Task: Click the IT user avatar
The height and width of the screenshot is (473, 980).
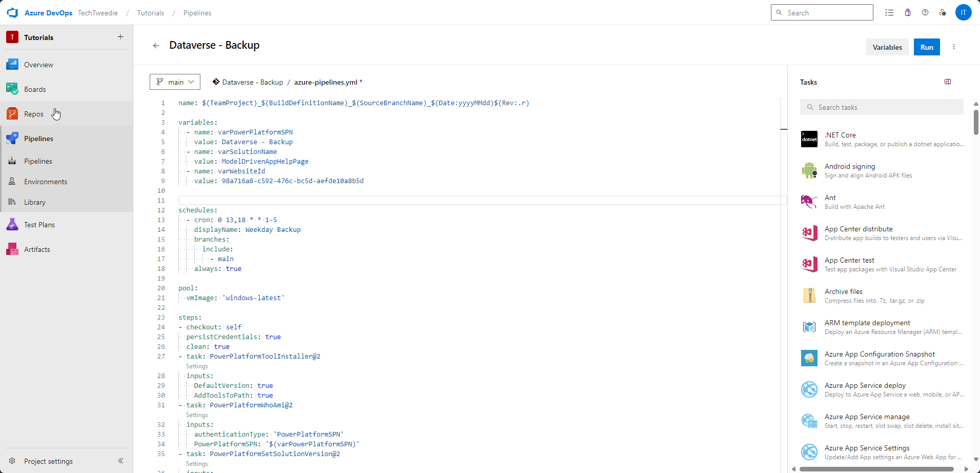Action: pos(964,12)
